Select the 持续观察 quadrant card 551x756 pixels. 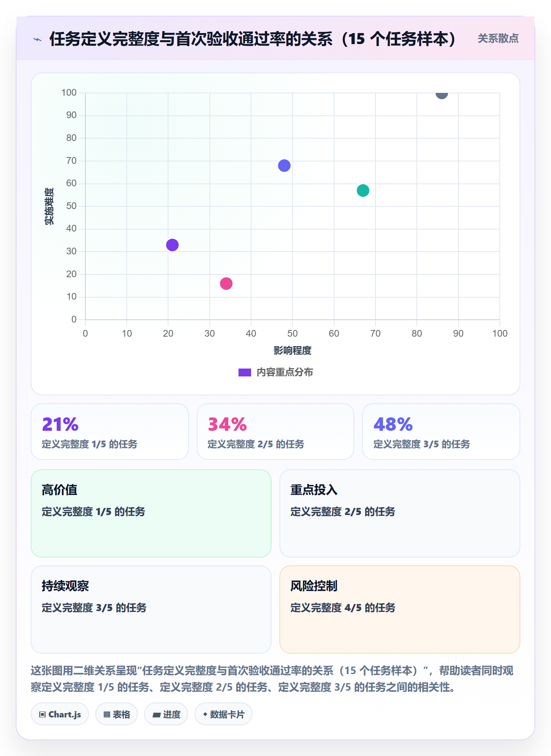151,610
